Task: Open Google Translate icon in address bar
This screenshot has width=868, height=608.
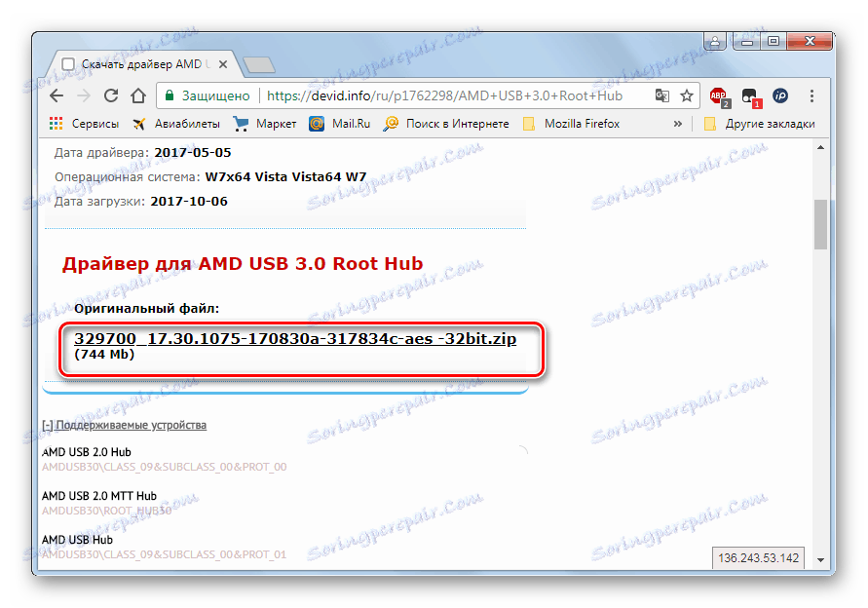Action: [x=663, y=95]
